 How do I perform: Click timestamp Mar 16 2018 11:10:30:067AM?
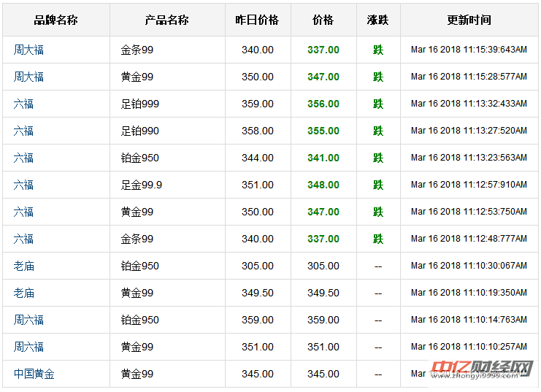tap(469, 266)
